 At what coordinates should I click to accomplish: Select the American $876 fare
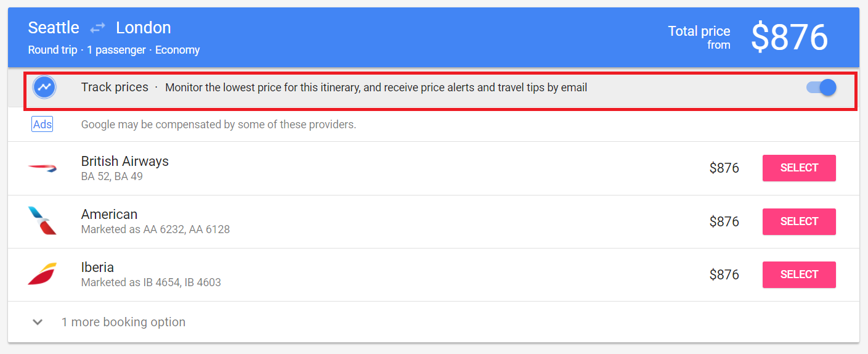pyautogui.click(x=799, y=221)
